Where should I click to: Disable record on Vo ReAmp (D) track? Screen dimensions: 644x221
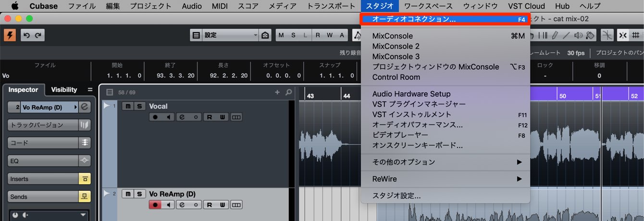point(155,205)
